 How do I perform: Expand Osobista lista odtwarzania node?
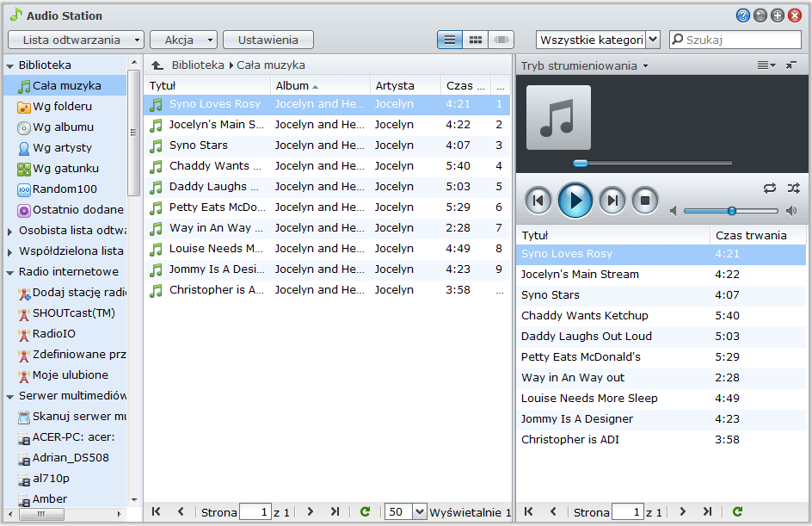[9, 232]
